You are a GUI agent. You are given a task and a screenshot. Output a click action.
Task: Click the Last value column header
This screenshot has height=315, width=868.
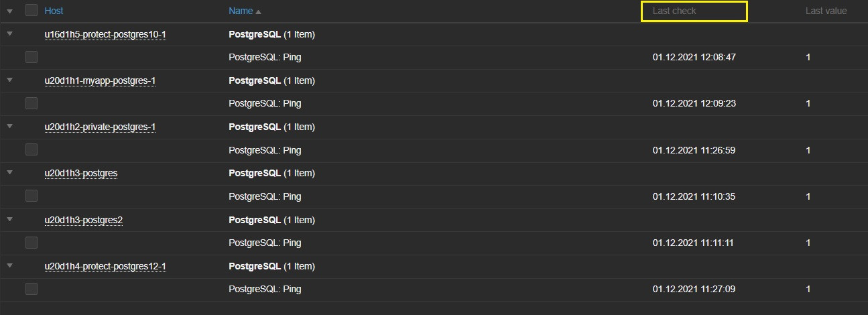pos(826,11)
